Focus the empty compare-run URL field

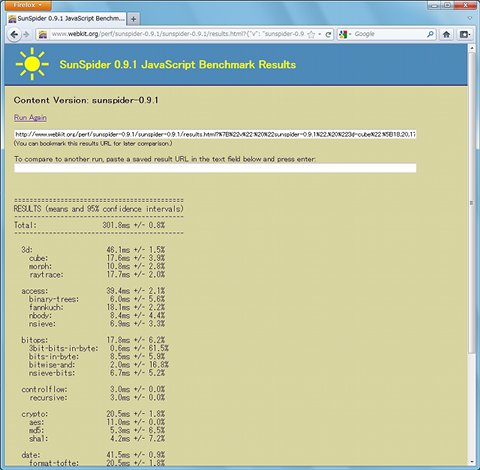(x=215, y=168)
